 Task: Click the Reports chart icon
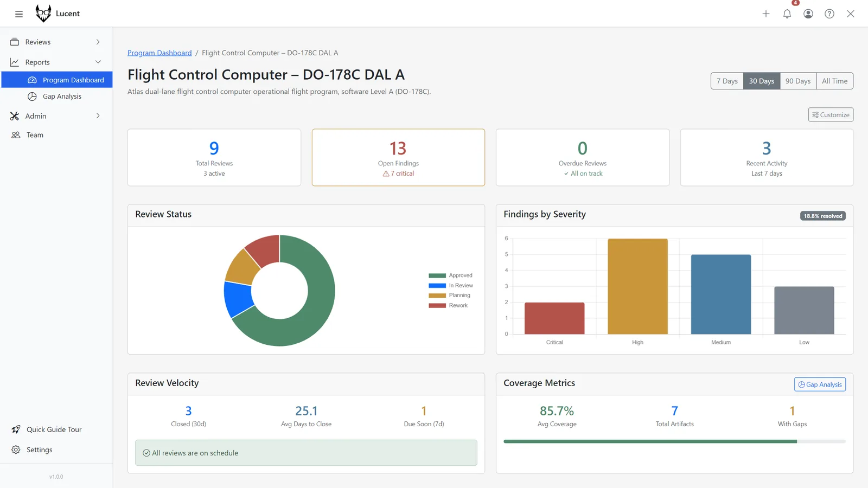pyautogui.click(x=15, y=62)
